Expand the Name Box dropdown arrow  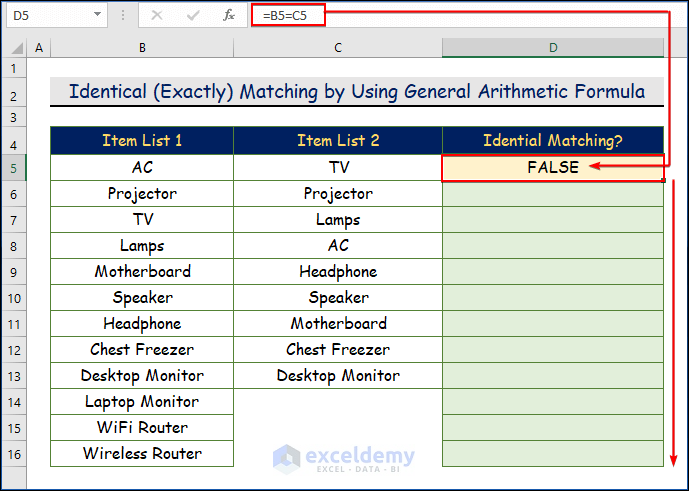tap(96, 16)
